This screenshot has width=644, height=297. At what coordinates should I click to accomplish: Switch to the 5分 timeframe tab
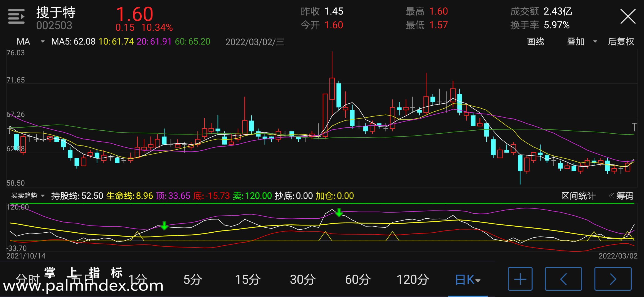click(193, 280)
